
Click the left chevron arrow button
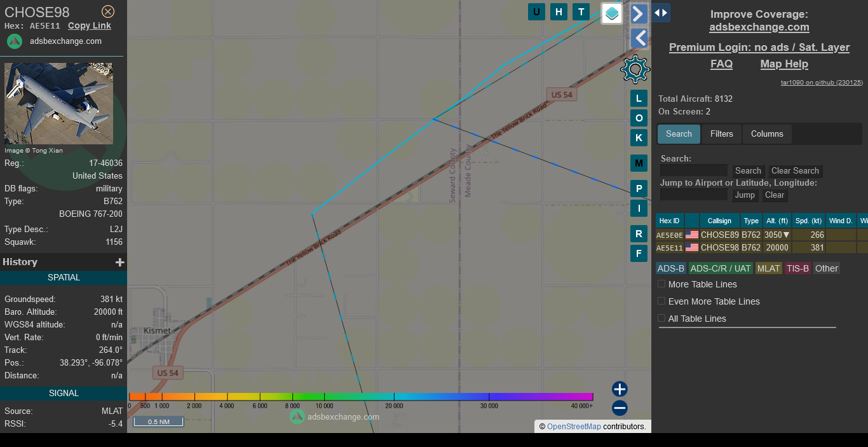[x=639, y=38]
